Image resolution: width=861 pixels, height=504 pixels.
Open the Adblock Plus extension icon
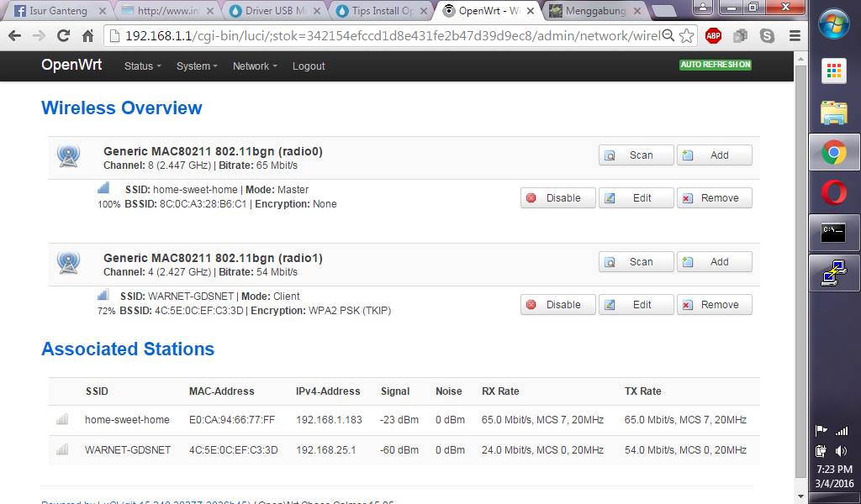pyautogui.click(x=713, y=36)
